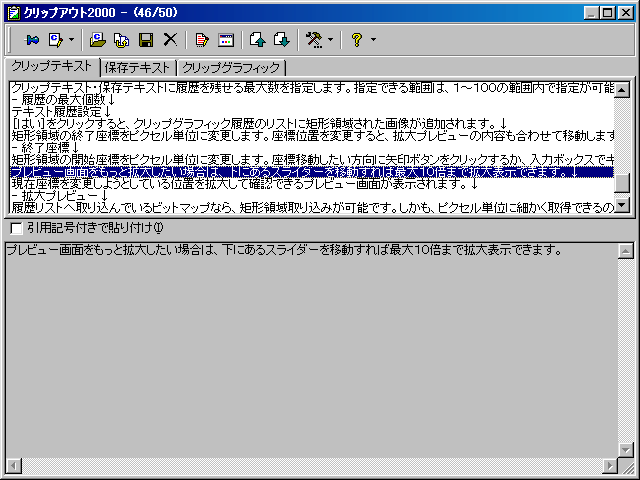640x480 pixels.
Task: Click the page with down arrow icon
Action: [x=282, y=40]
